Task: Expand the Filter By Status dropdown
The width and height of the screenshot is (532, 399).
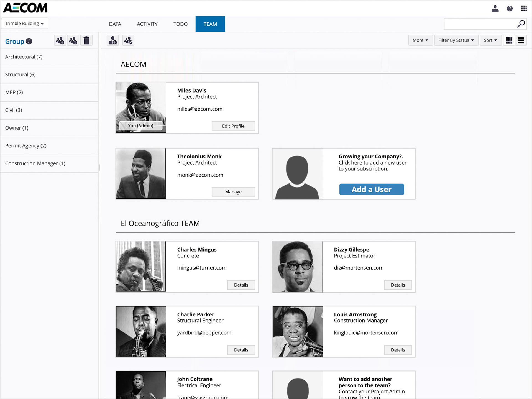Action: pyautogui.click(x=456, y=40)
